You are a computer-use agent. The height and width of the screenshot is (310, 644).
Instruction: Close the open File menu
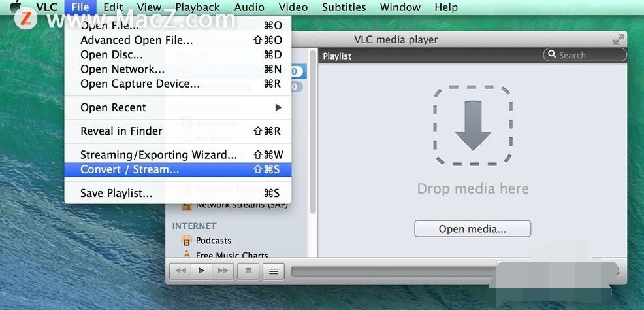[x=80, y=7]
